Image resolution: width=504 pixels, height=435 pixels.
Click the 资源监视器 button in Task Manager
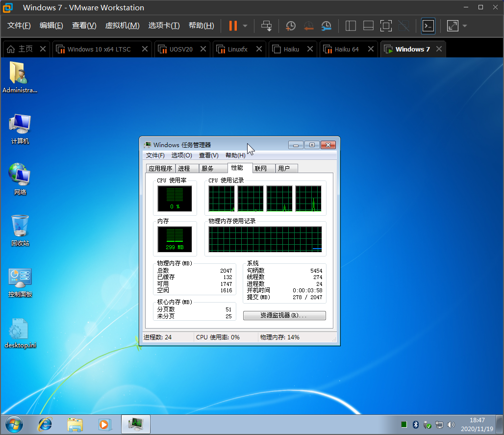point(284,315)
